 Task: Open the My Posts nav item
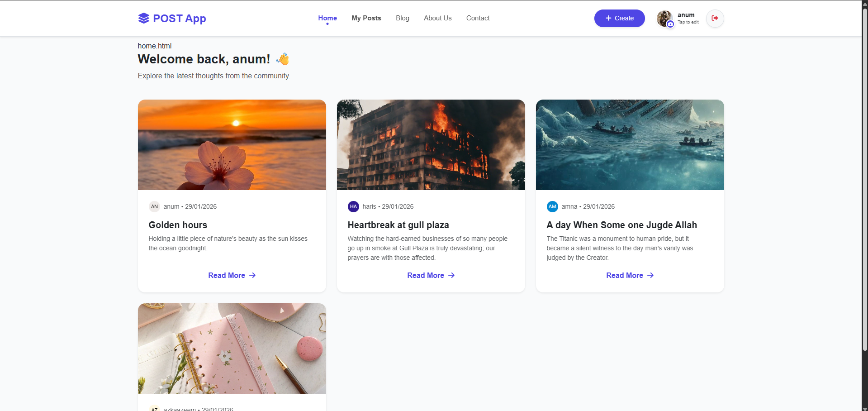click(366, 18)
